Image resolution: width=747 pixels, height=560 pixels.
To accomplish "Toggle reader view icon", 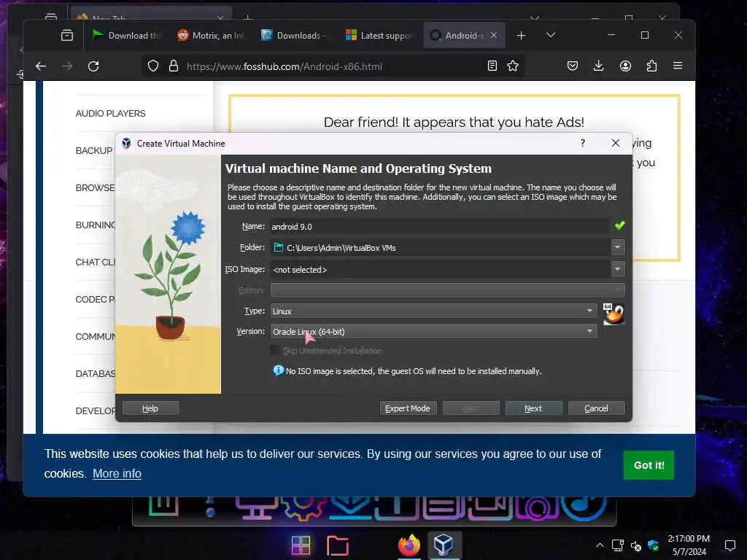I will [x=492, y=66].
